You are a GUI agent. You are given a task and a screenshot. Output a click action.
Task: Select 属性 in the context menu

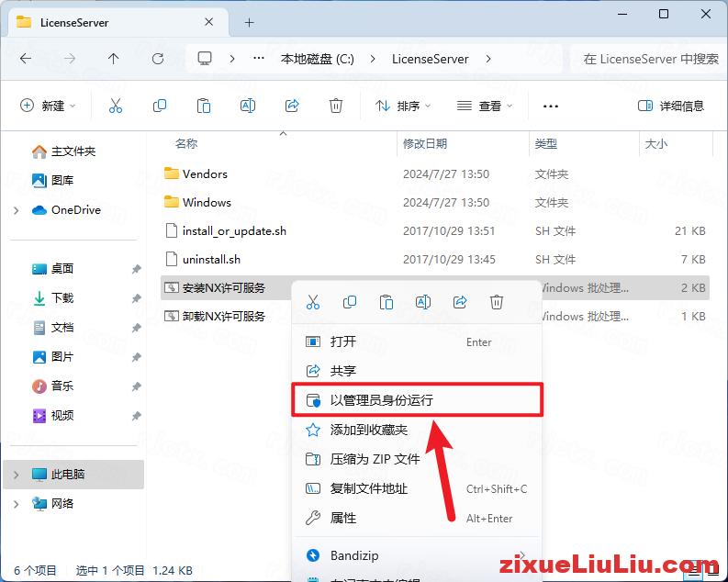pyautogui.click(x=417, y=518)
